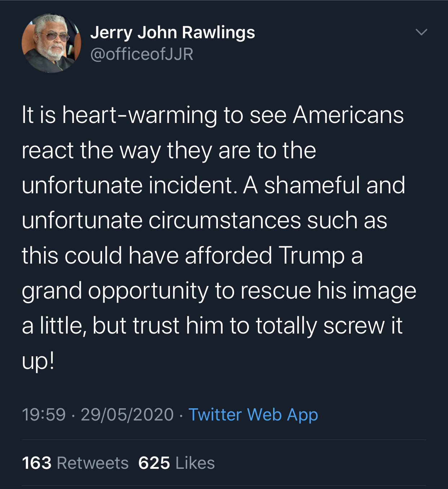Click the likes count number 625

[x=154, y=463]
